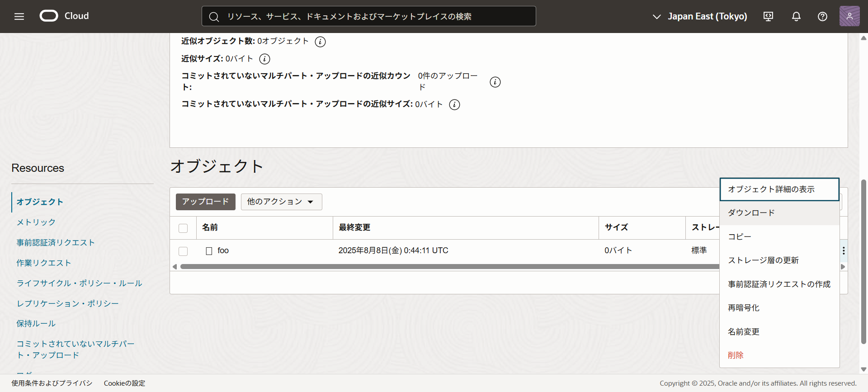Expand the Japan East (Tokyo) region selector
This screenshot has height=392, width=868.
(700, 16)
